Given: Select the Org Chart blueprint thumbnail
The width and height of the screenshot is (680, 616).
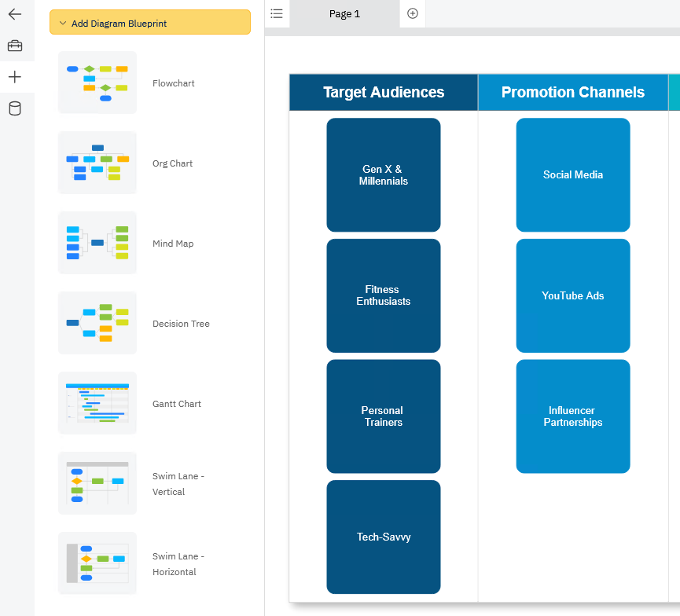Looking at the screenshot, I should [x=97, y=163].
